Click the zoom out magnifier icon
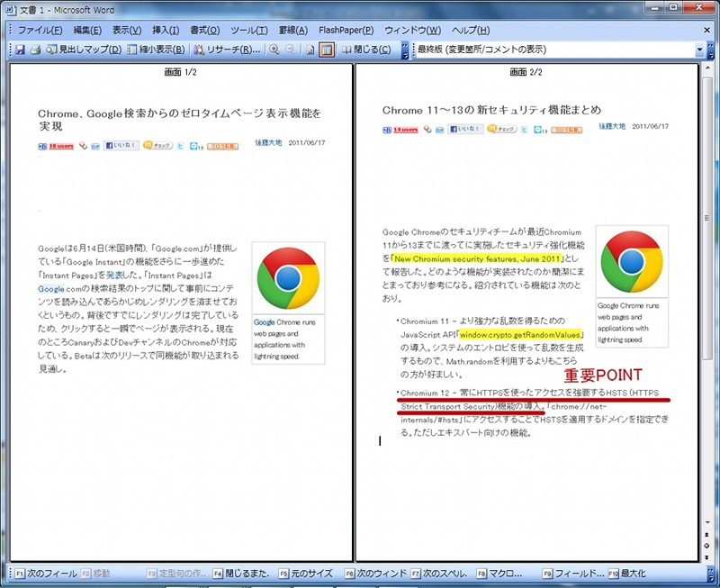 (290, 50)
